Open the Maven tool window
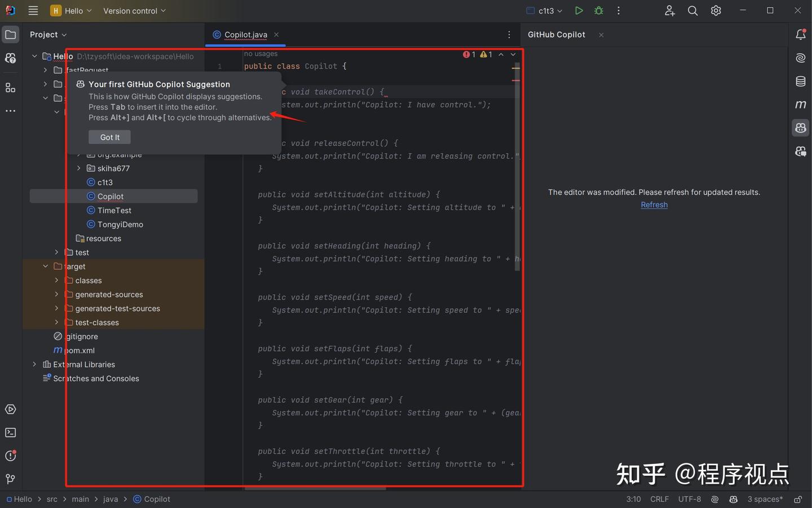 800,104
